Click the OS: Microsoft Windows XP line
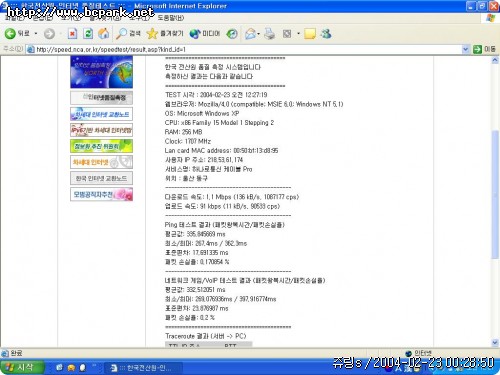Screen dimensions: 500x375 click(x=202, y=113)
